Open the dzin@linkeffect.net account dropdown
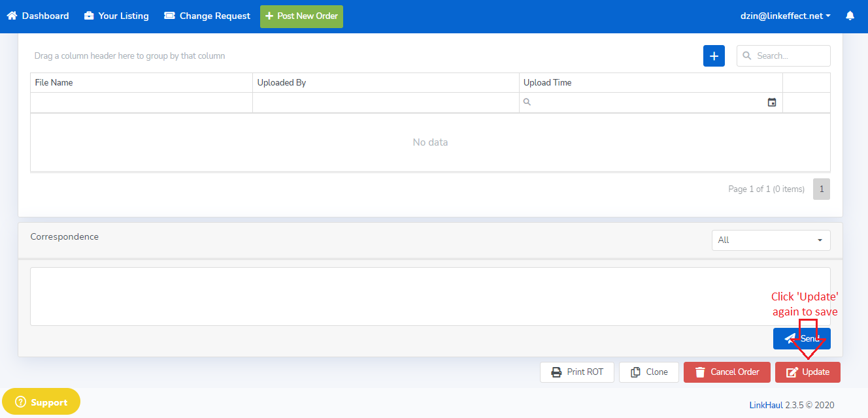The height and width of the screenshot is (418, 868). point(785,16)
